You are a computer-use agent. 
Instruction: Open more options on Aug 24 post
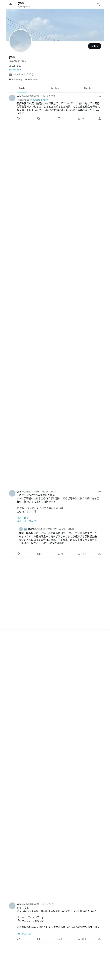pos(100,491)
